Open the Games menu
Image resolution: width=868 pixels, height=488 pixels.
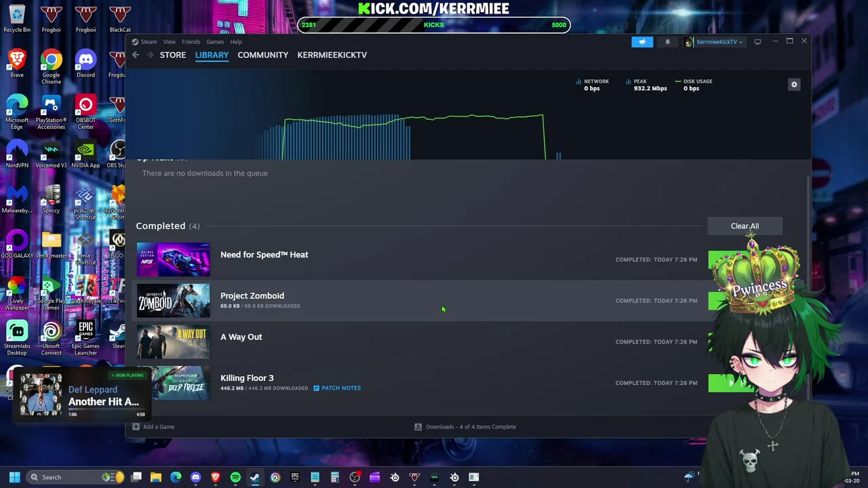pos(215,42)
